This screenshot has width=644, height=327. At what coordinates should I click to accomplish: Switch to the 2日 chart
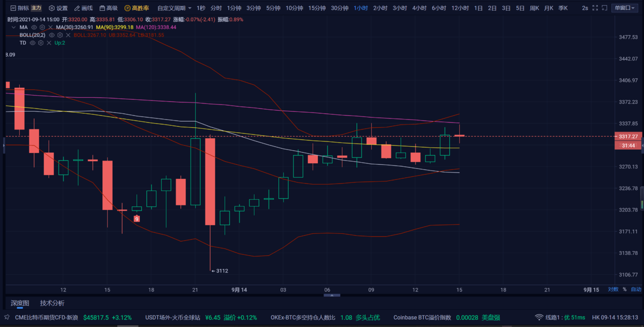coord(492,8)
